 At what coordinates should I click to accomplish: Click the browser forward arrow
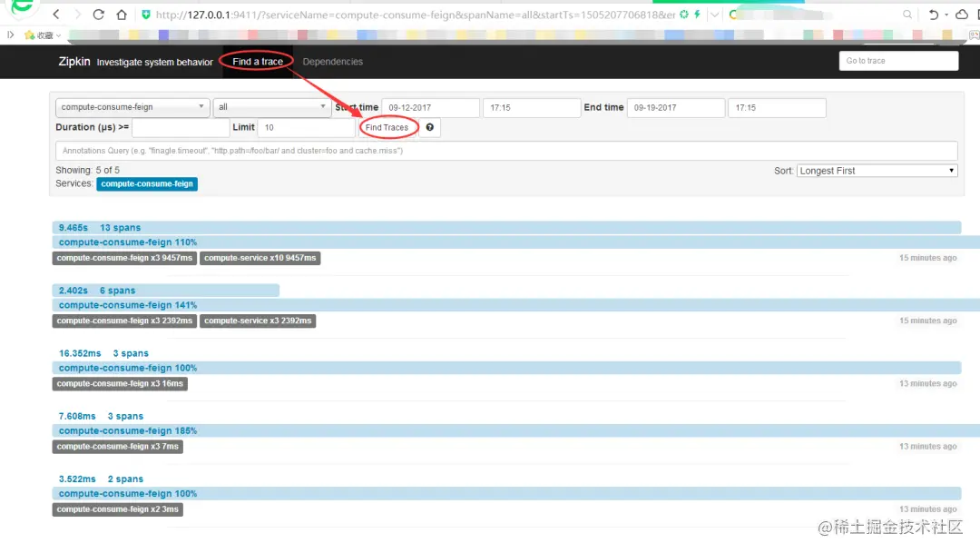point(77,14)
